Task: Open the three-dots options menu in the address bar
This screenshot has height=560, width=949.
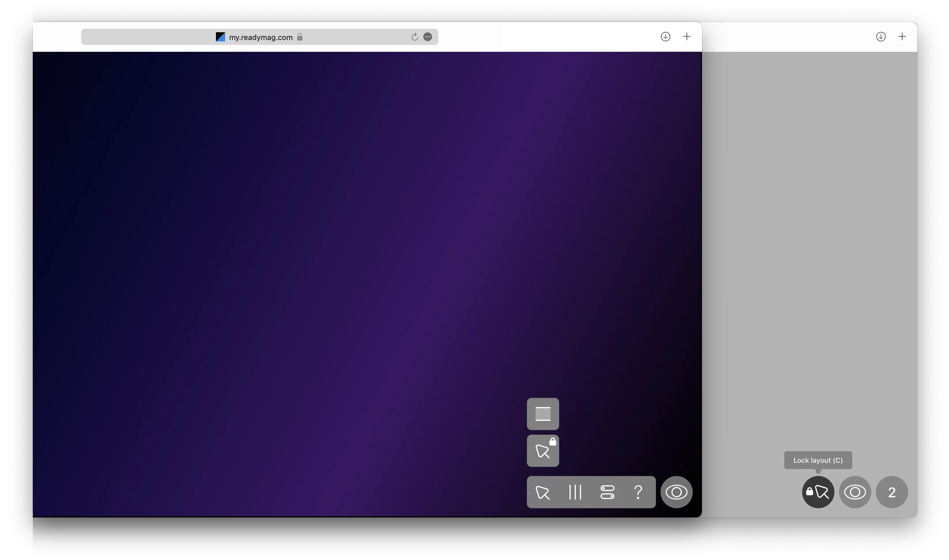Action: click(x=428, y=37)
